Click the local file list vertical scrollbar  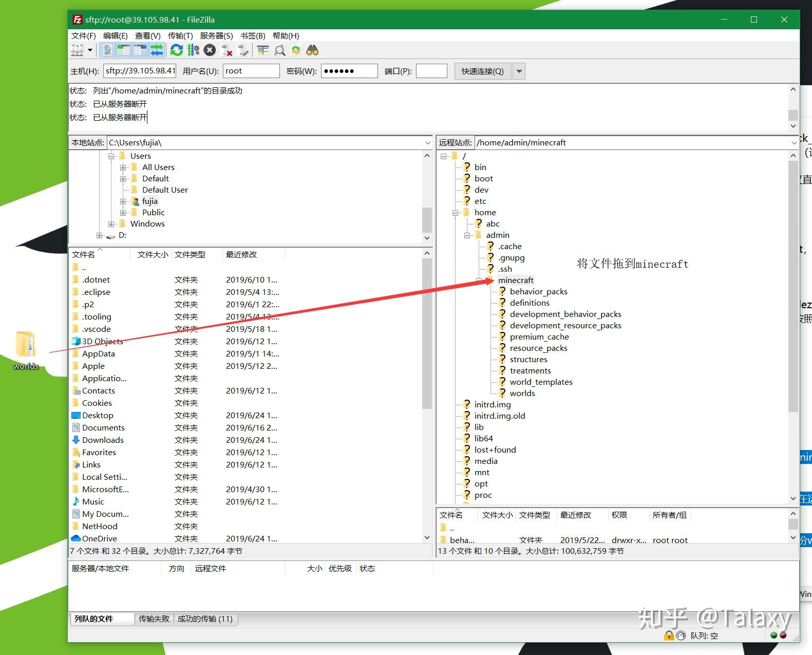click(x=427, y=334)
